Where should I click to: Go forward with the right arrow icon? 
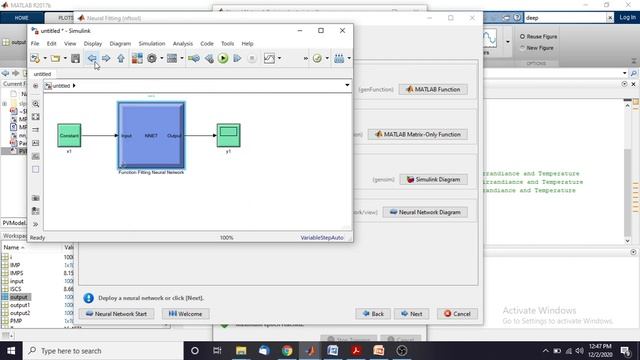coord(106,58)
